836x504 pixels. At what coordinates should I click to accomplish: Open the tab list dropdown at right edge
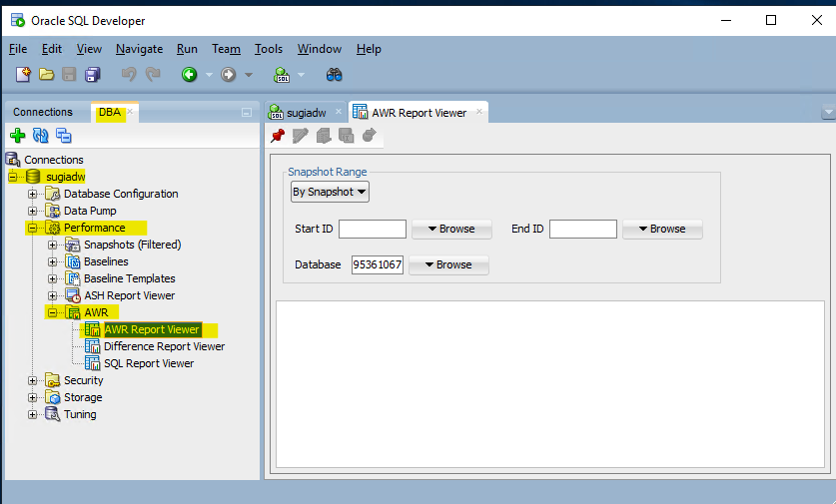(829, 113)
